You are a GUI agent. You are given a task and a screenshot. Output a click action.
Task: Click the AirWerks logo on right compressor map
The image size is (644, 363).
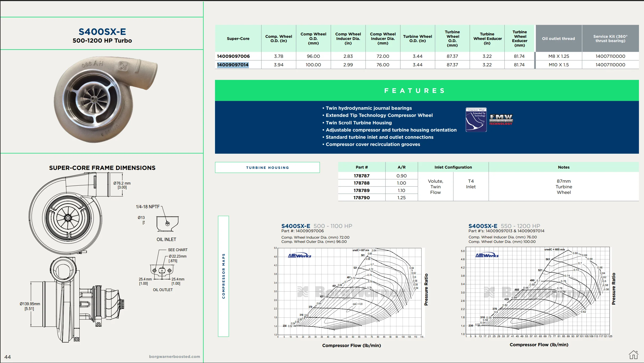coord(487,255)
